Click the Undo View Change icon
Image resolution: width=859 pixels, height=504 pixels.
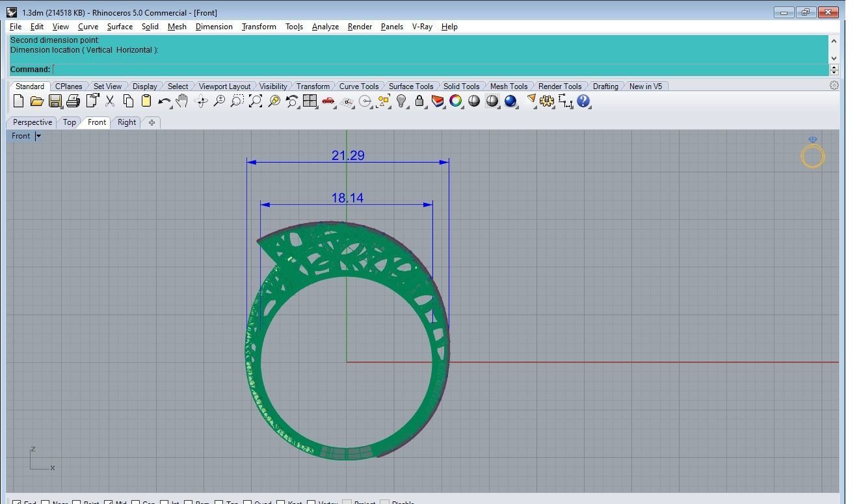tap(292, 101)
